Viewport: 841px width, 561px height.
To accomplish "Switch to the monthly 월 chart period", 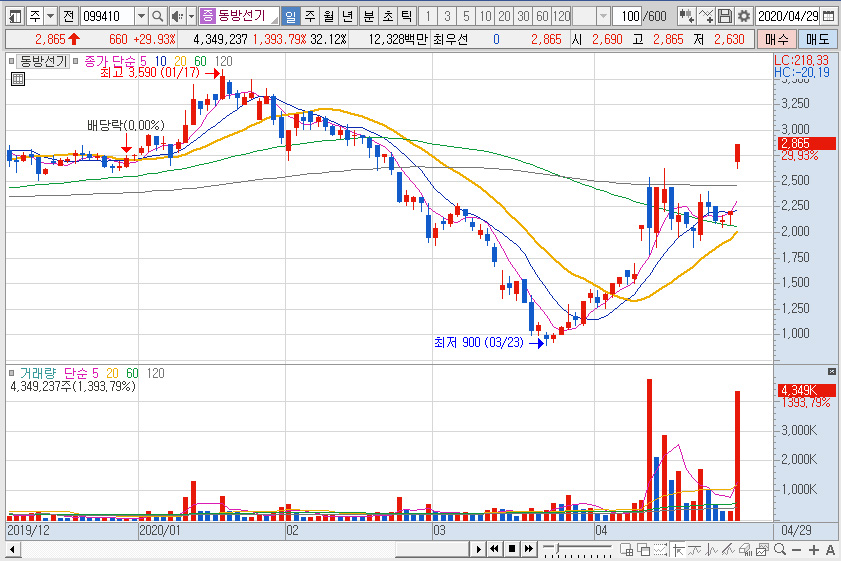I will point(329,16).
